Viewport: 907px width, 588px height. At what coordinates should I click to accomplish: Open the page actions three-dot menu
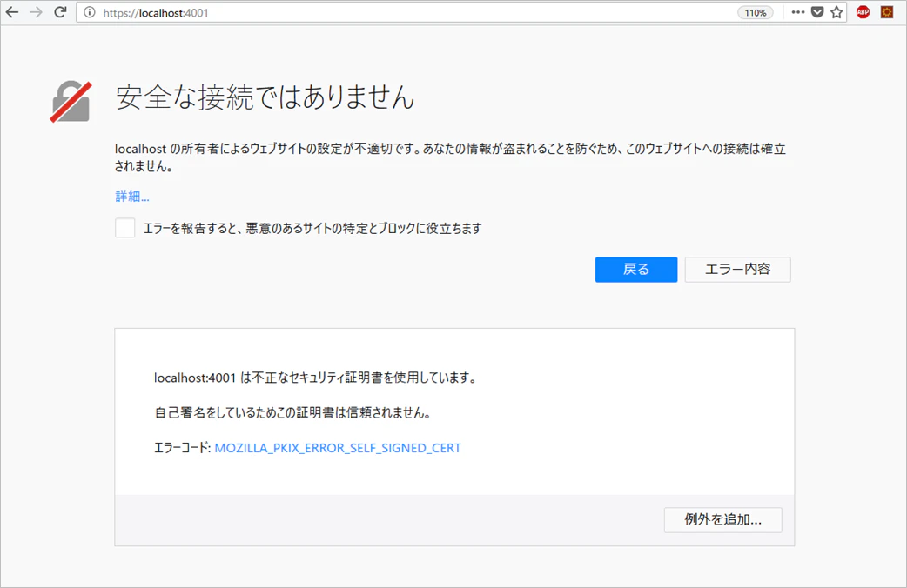797,12
